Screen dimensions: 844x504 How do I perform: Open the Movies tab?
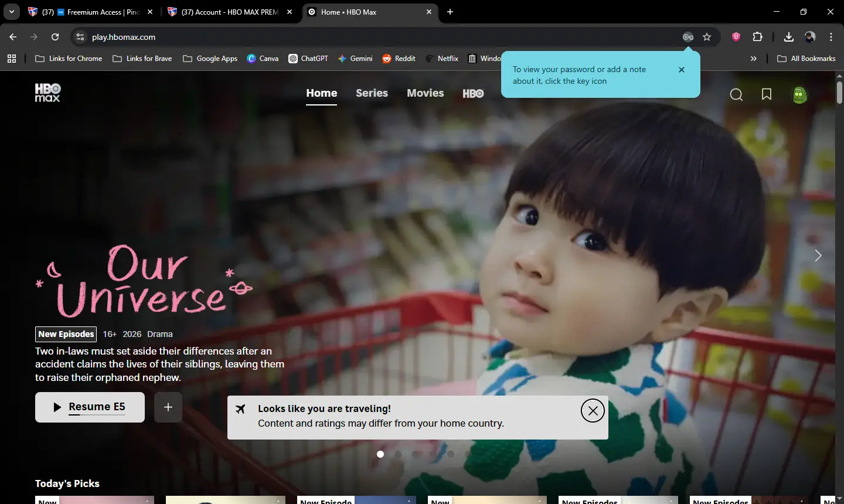coord(426,93)
